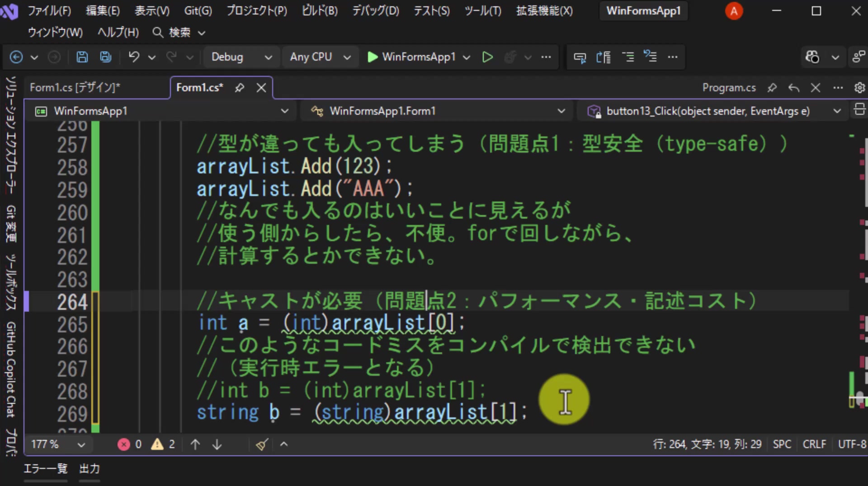Open the ソリューション エクスプローラー side panel
This screenshot has width=868, height=486.
[11, 136]
